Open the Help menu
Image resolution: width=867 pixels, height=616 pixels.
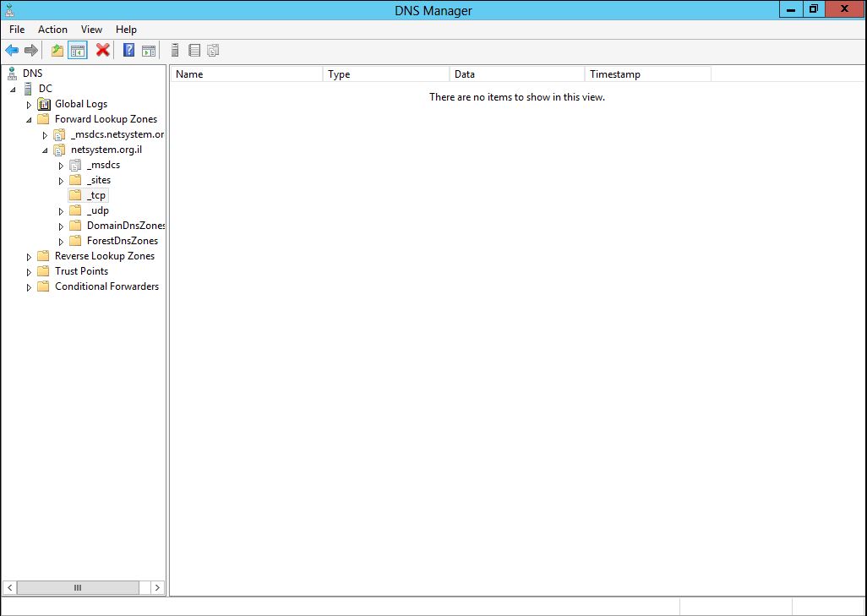click(x=126, y=30)
